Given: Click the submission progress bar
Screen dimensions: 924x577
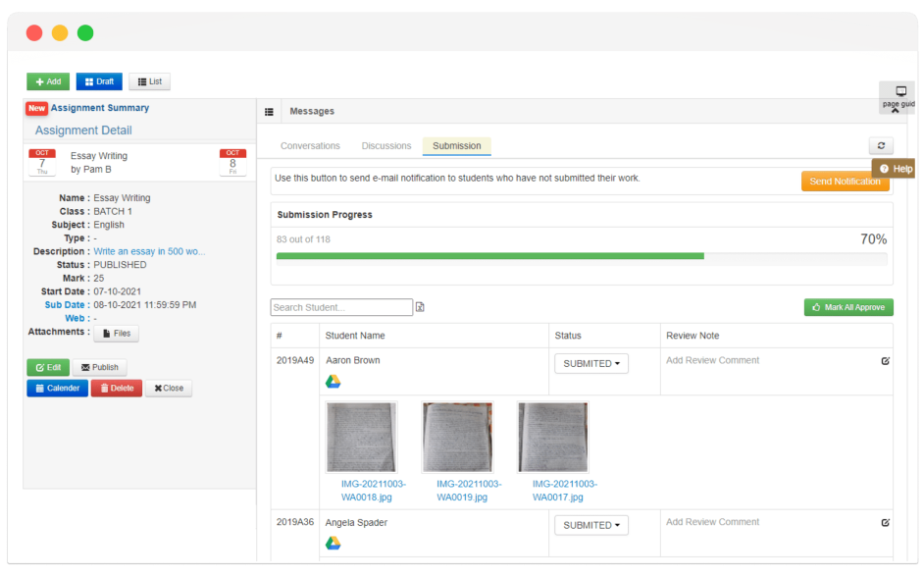Looking at the screenshot, I should [x=582, y=256].
